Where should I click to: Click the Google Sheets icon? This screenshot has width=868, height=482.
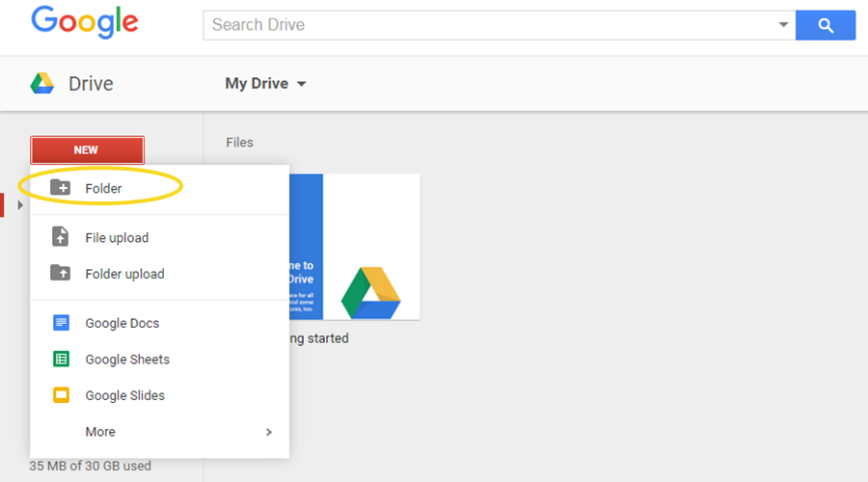pyautogui.click(x=61, y=360)
